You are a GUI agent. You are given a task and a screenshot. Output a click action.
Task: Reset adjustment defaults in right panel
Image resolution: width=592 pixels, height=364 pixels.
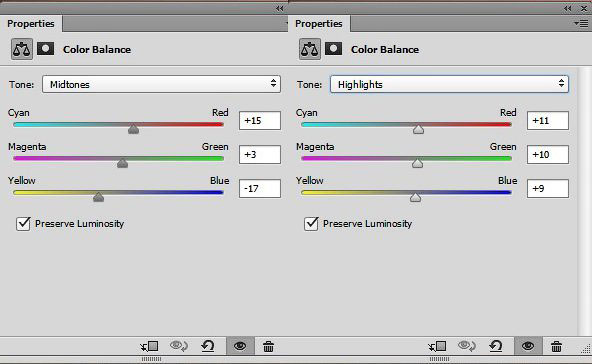pyautogui.click(x=496, y=346)
